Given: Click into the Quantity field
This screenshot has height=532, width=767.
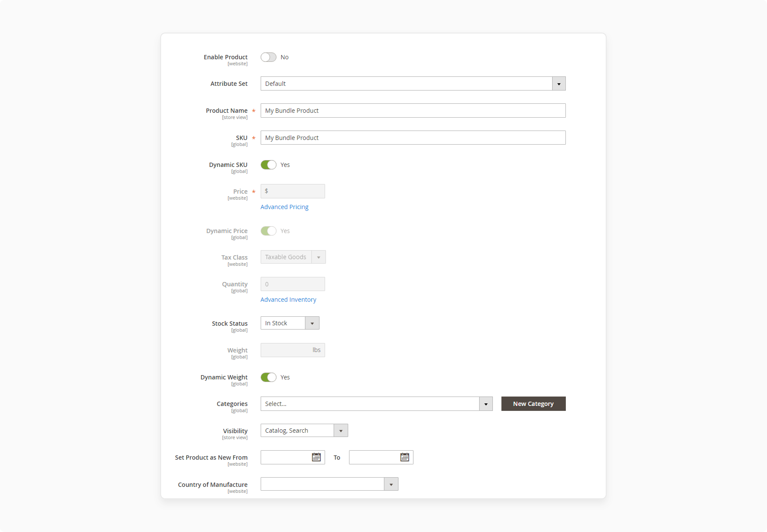Looking at the screenshot, I should coord(293,284).
